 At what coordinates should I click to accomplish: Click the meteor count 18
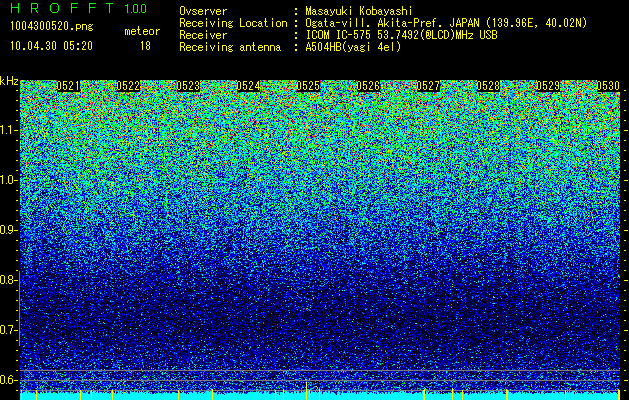(x=145, y=46)
